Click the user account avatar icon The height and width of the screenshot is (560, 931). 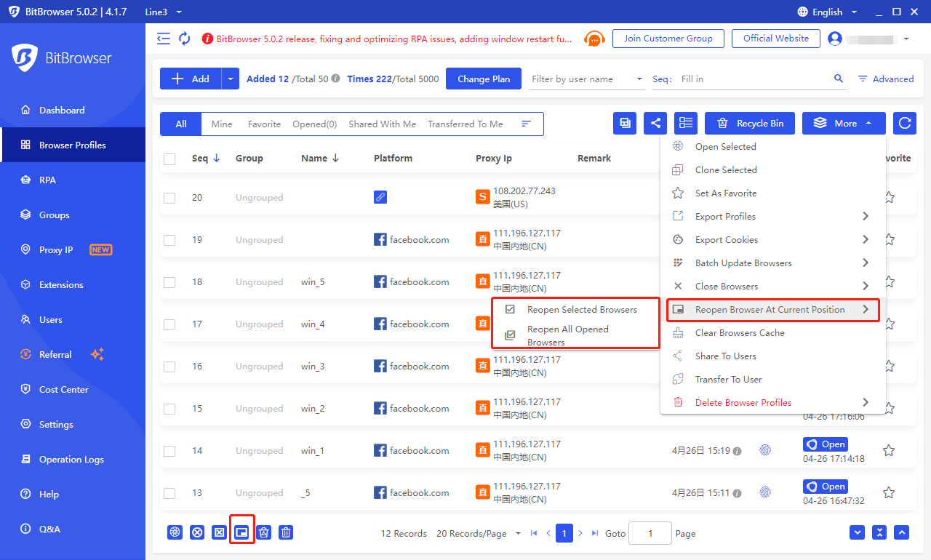tap(835, 39)
